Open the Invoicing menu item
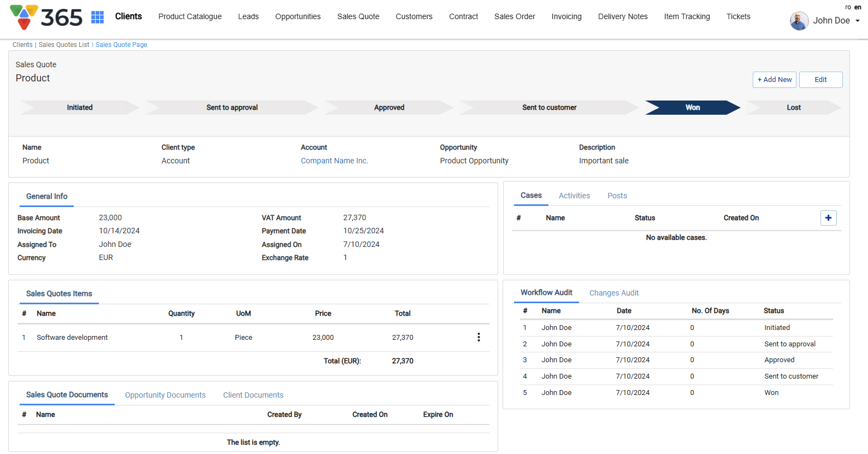 point(566,16)
